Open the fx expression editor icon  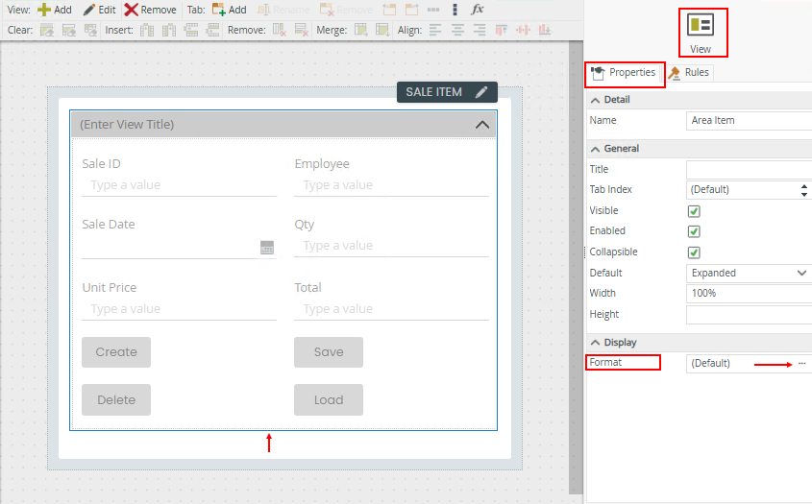coord(478,10)
